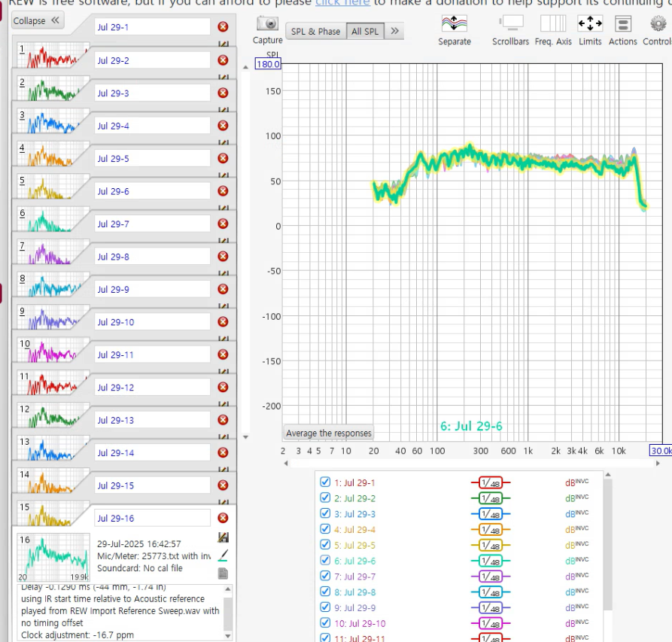Uncheck trace 1: Jul 29-1
Screen dimensions: 672x642
tap(325, 482)
